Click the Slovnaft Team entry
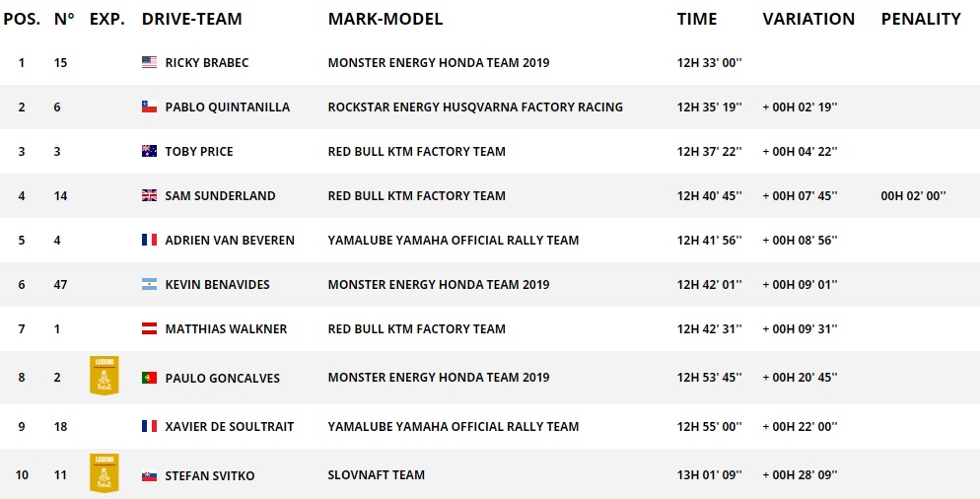 pyautogui.click(x=377, y=475)
